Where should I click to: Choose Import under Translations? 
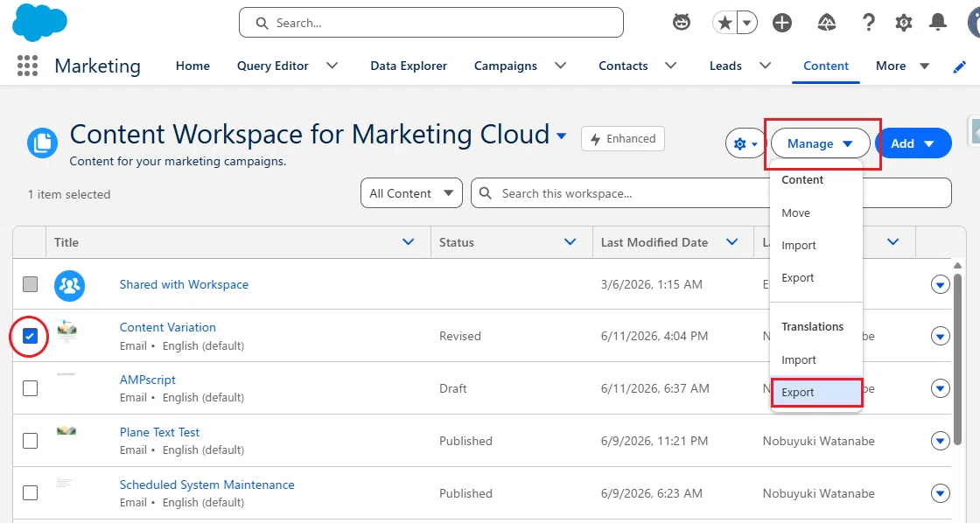pyautogui.click(x=816, y=360)
